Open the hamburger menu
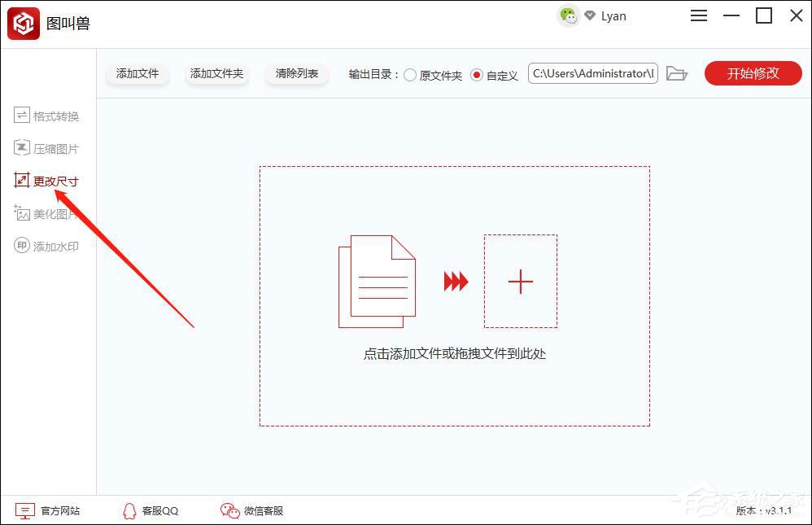This screenshot has height=525, width=812. point(698,15)
